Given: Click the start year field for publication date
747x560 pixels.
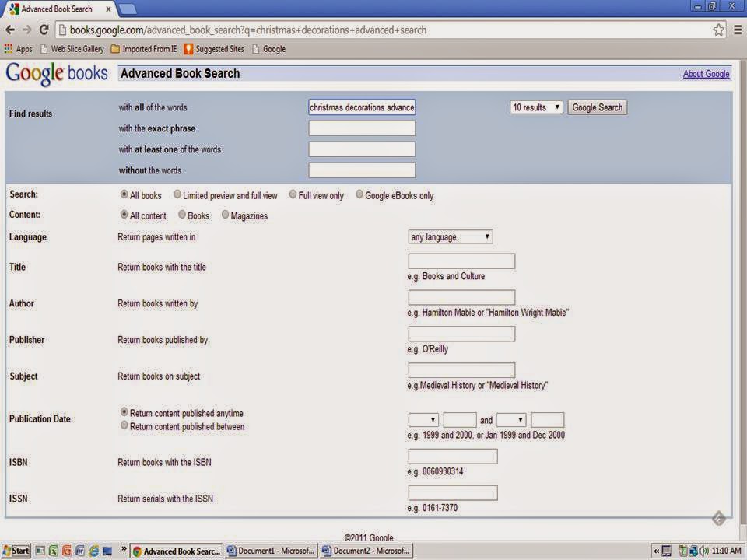Looking at the screenshot, I should 460,420.
